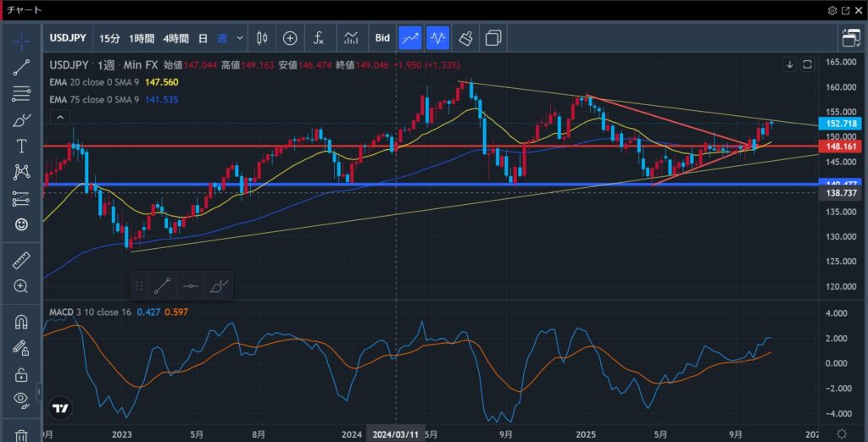The width and height of the screenshot is (868, 442).
Task: Collapse the indicator legend chevron
Action: 59,117
